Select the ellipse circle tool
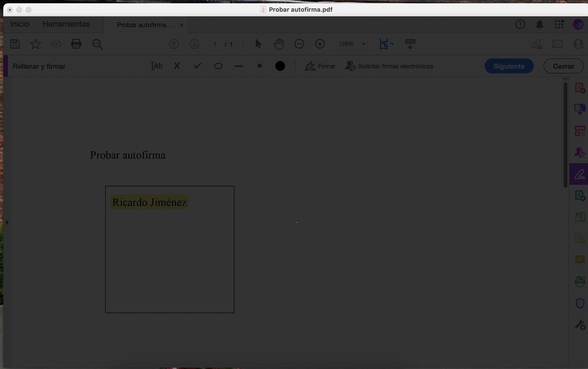Screen dimensions: 588x369 tap(218, 66)
